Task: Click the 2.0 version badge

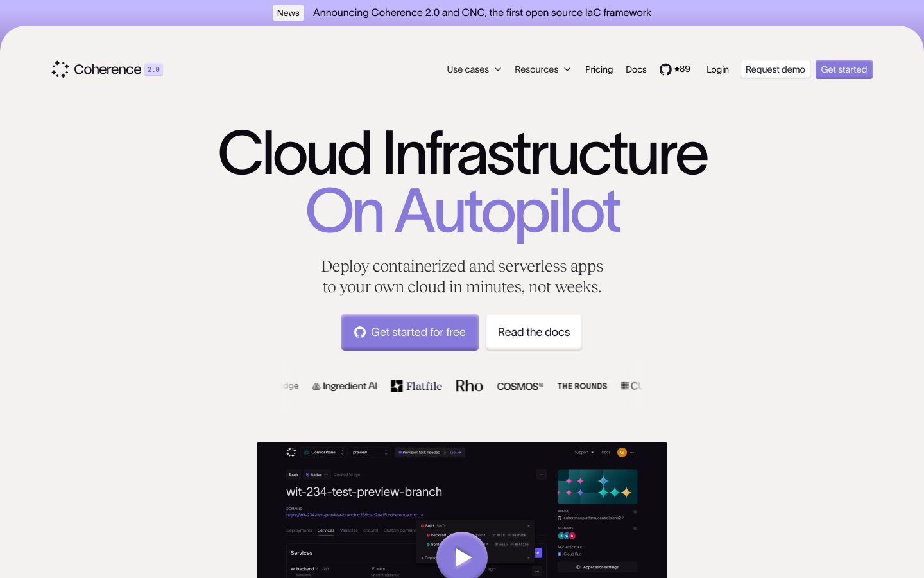Action: click(153, 69)
